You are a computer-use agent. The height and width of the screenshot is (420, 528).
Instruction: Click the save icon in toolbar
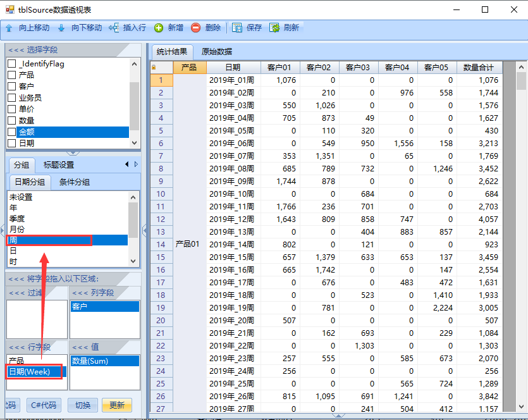237,28
